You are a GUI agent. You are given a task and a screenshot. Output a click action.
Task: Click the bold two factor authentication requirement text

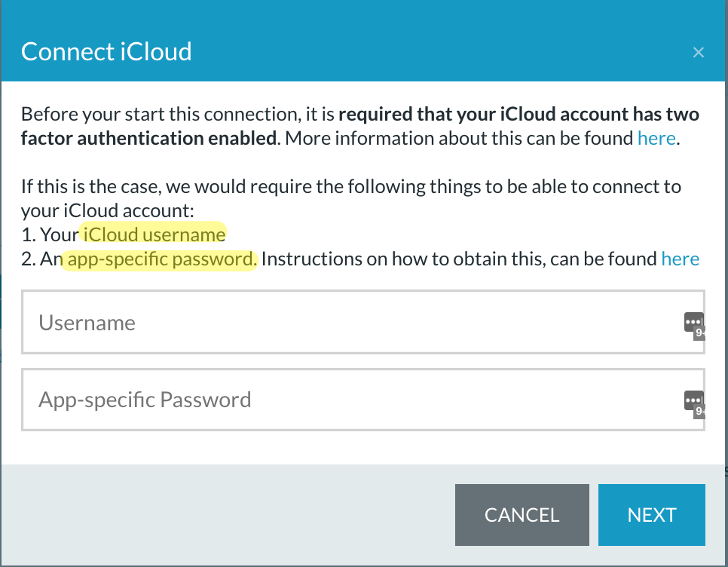point(359,127)
